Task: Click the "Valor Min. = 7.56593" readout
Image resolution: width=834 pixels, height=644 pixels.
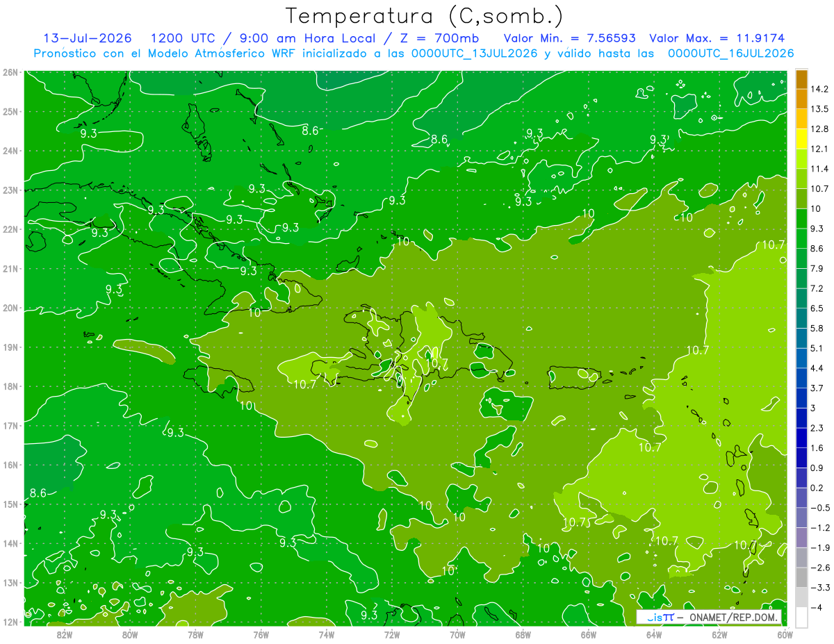Action: (x=569, y=38)
